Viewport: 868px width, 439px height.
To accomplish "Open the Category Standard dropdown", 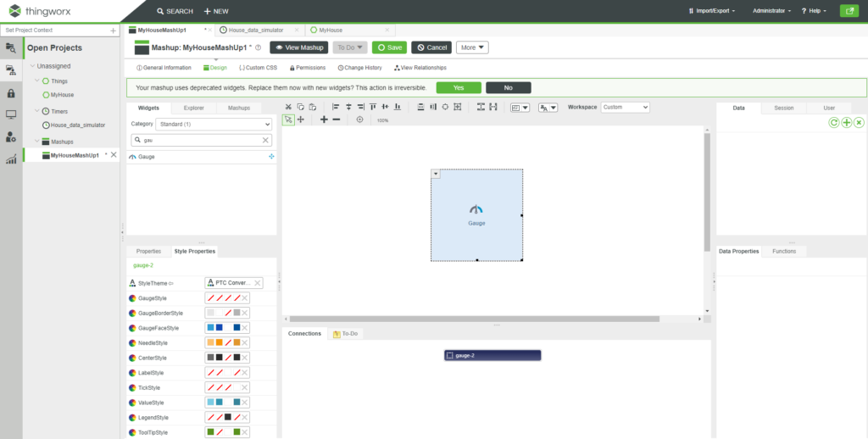I will coord(214,125).
